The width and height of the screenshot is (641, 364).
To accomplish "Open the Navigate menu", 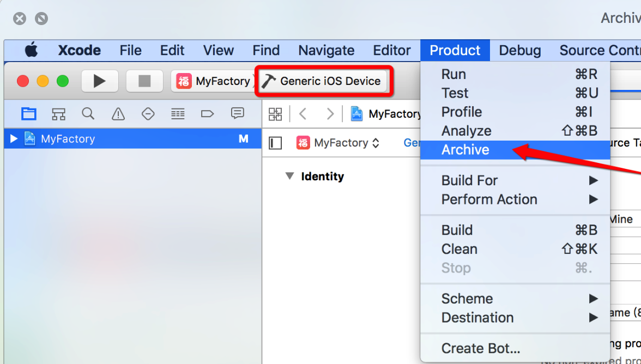I will (326, 50).
